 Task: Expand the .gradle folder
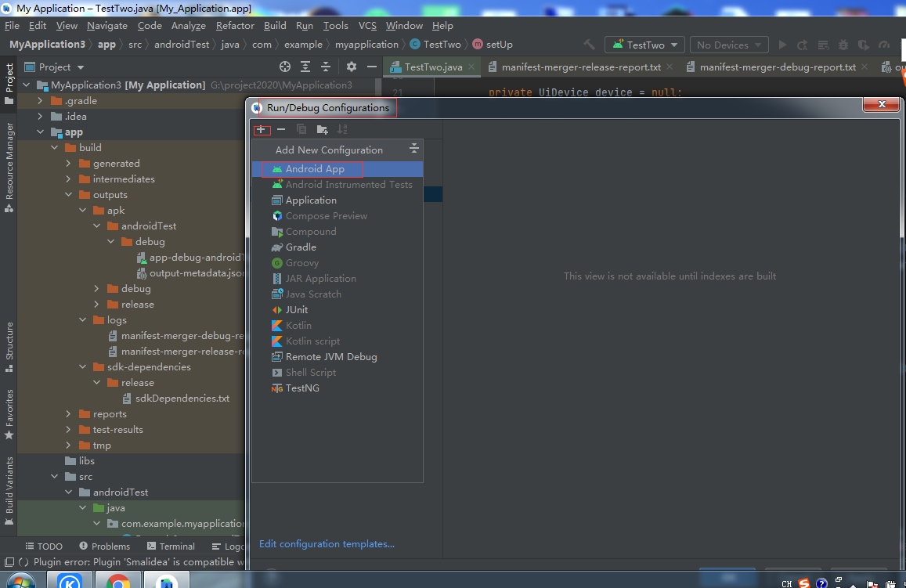pyautogui.click(x=40, y=100)
